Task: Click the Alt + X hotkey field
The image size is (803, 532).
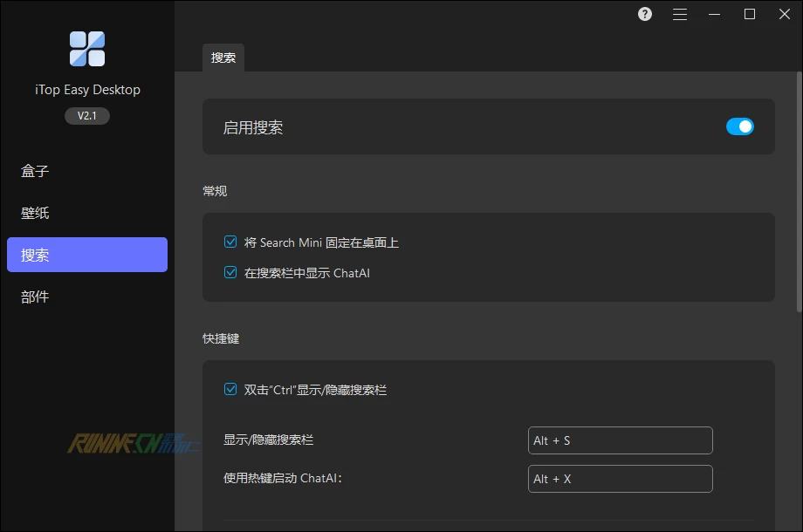Action: pos(621,479)
